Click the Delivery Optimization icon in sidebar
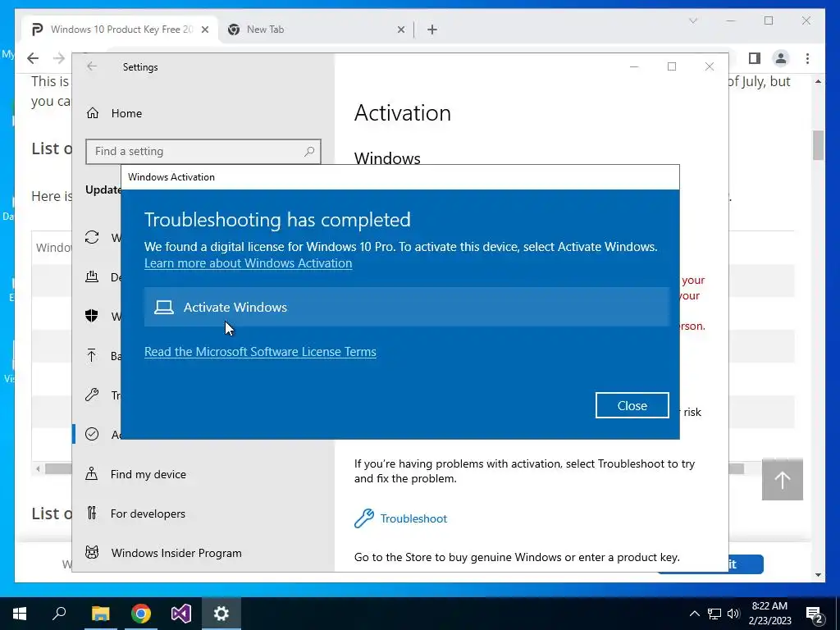The width and height of the screenshot is (840, 630). click(x=92, y=276)
